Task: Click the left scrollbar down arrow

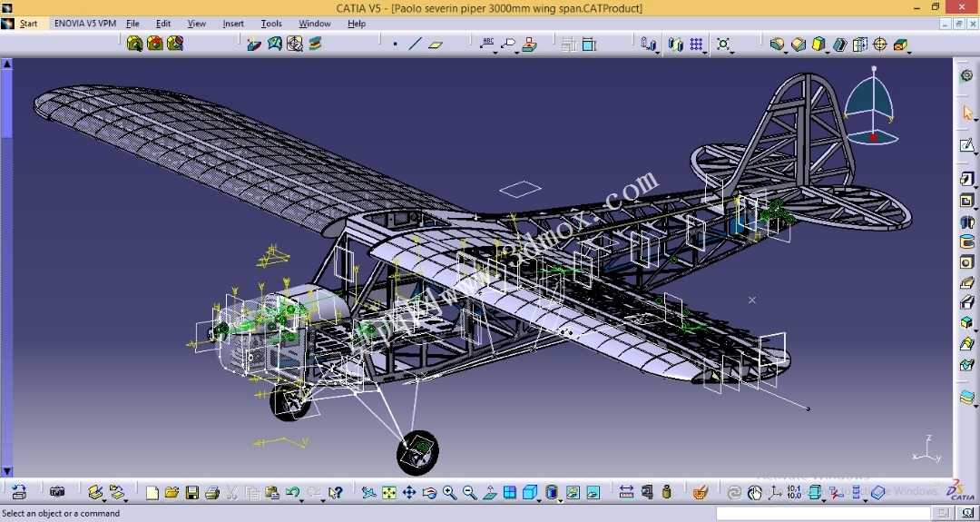Action: coord(7,471)
